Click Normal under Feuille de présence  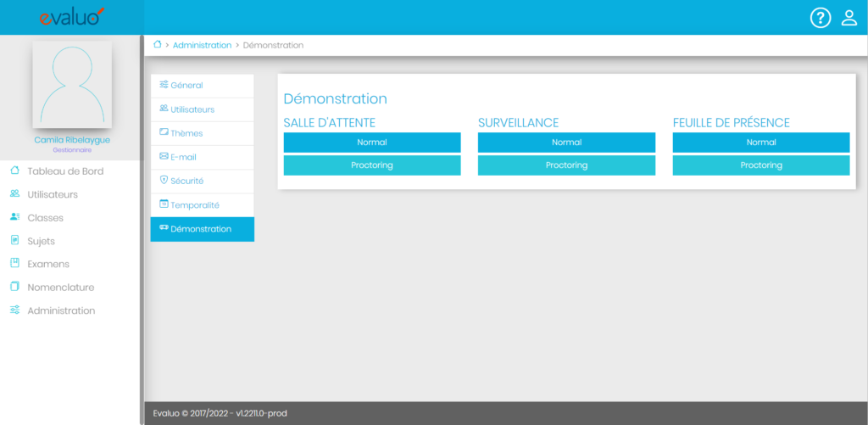click(760, 143)
